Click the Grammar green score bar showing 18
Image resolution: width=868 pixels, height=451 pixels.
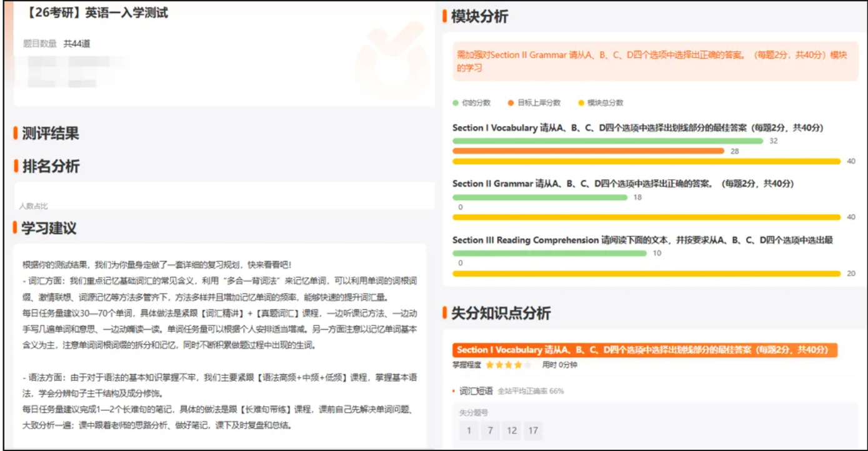point(540,197)
